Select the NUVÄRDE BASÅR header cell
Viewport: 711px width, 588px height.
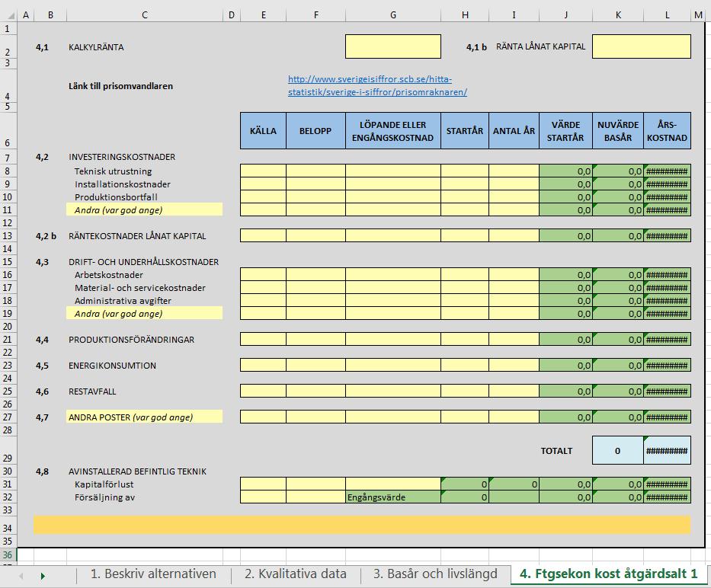tap(617, 130)
